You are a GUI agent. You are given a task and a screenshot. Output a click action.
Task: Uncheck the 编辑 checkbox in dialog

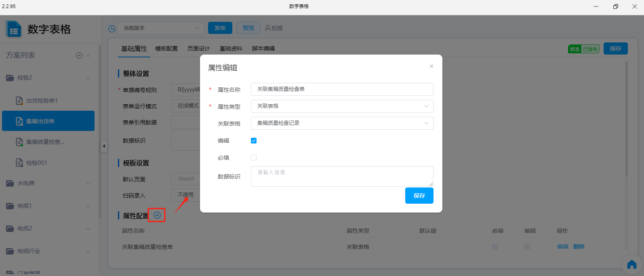[254, 141]
